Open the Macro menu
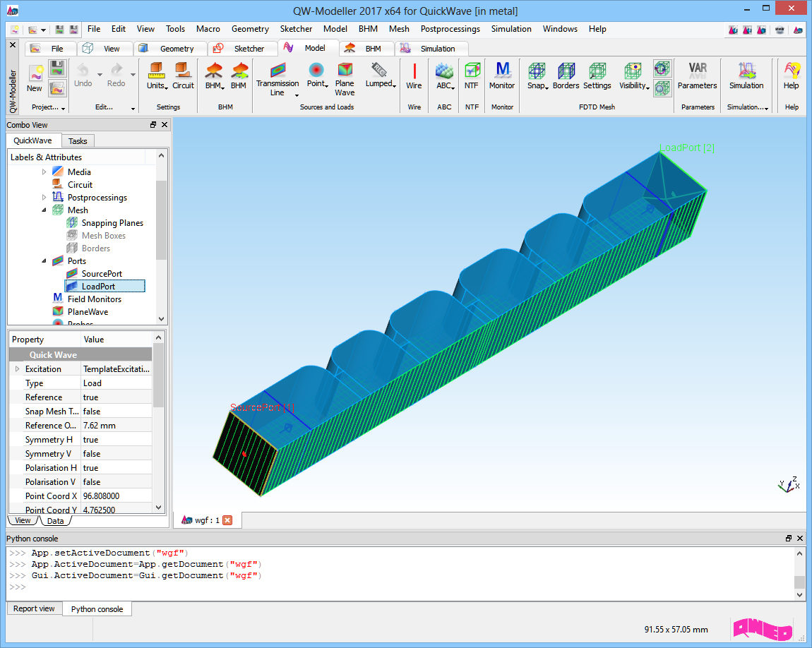 (x=208, y=29)
